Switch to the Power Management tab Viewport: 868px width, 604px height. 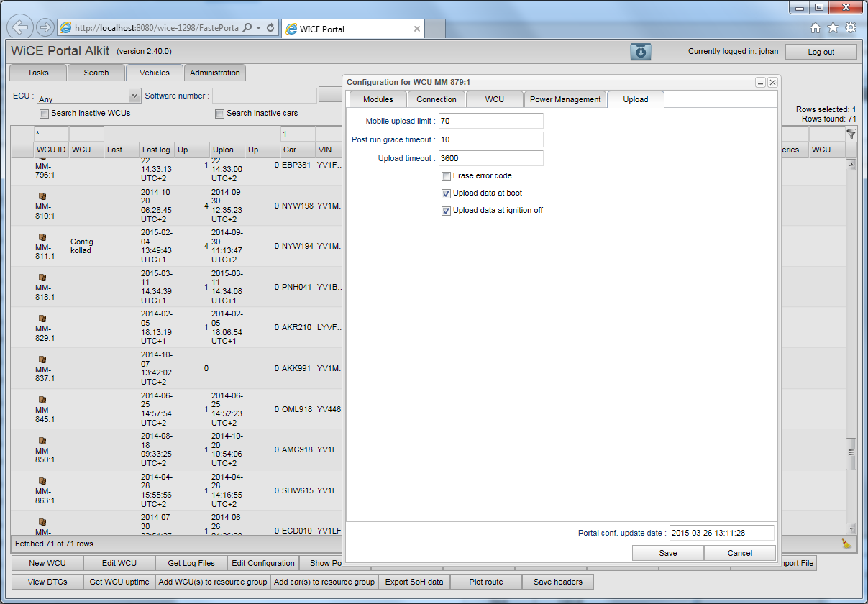click(565, 99)
